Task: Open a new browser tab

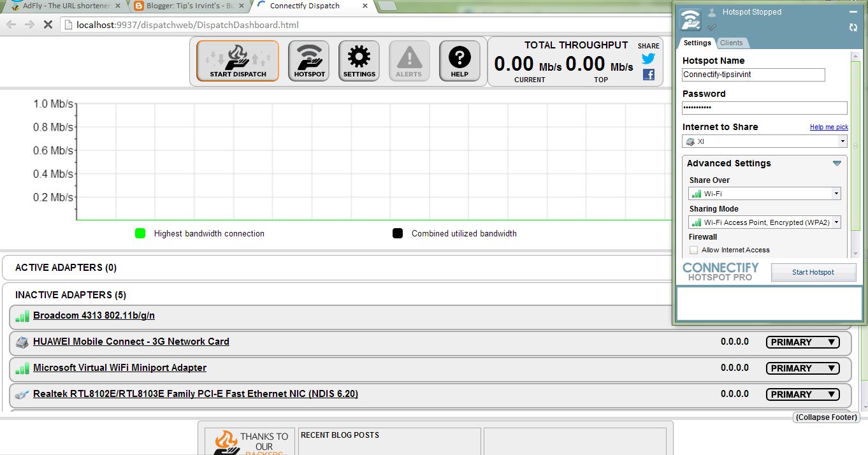Action: point(387,6)
